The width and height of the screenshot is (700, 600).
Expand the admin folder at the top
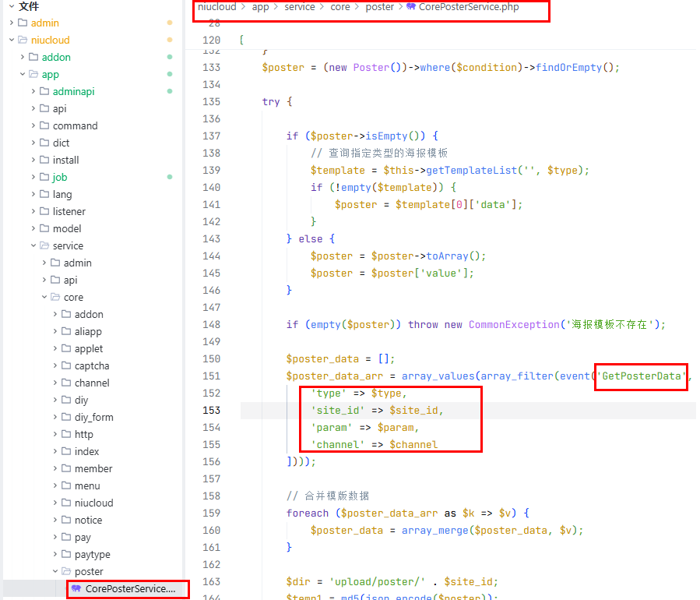tap(11, 23)
